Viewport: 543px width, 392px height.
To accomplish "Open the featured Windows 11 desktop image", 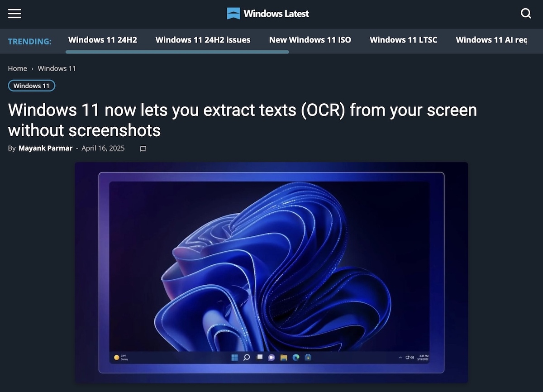I will (x=271, y=272).
